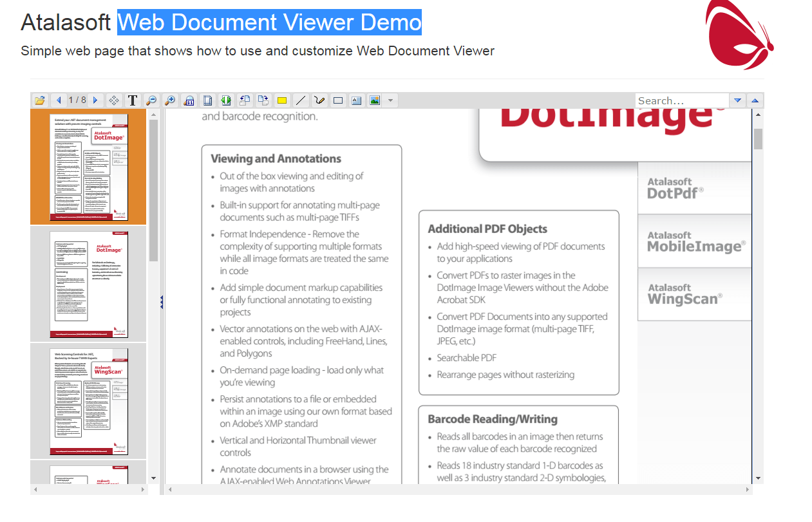Select the line annotation tool

[x=300, y=100]
